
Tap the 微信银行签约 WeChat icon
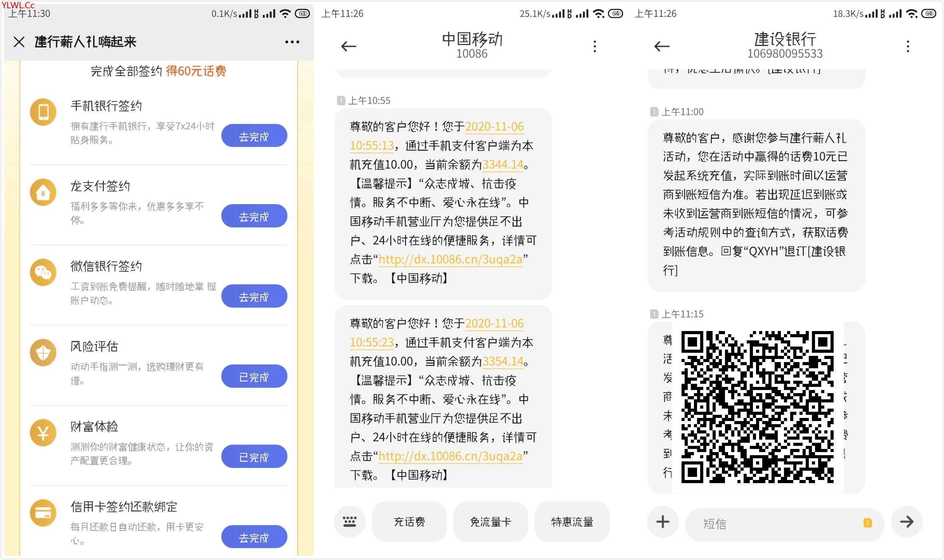(43, 272)
